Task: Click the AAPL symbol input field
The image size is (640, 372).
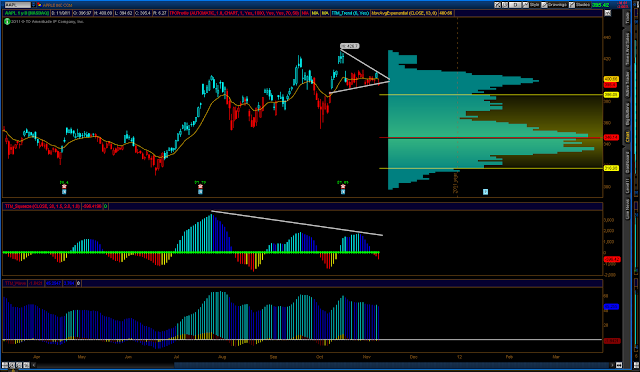Action: (x=18, y=5)
